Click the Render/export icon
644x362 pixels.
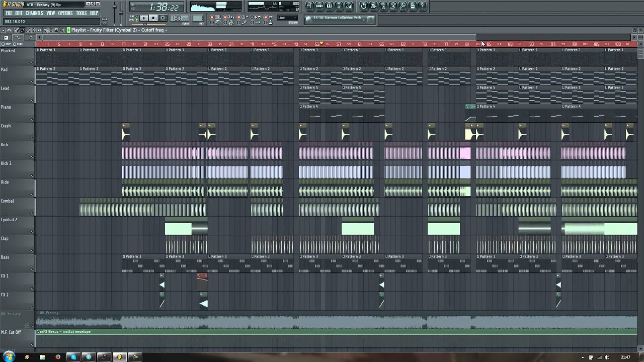pyautogui.click(x=383, y=6)
